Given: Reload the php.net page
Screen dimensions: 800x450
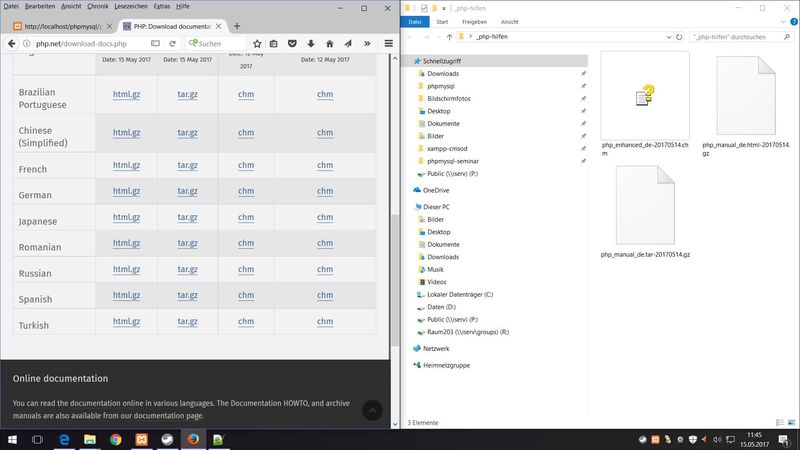Looking at the screenshot, I should coord(174,44).
